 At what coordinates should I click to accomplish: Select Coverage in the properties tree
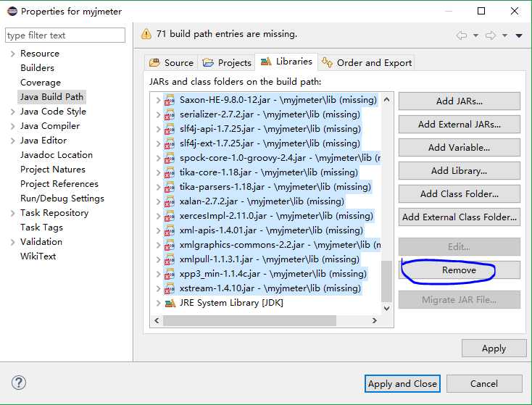41,83
